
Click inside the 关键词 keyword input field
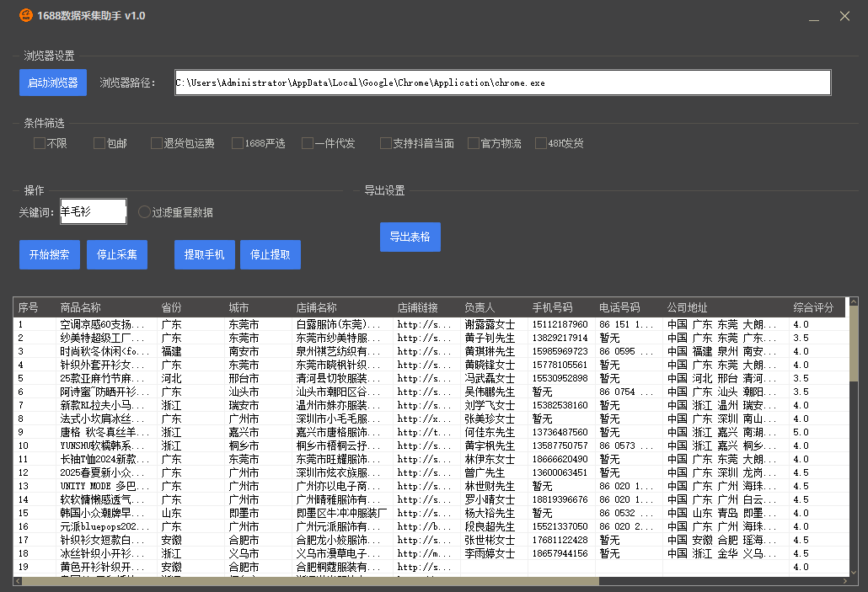coord(92,211)
